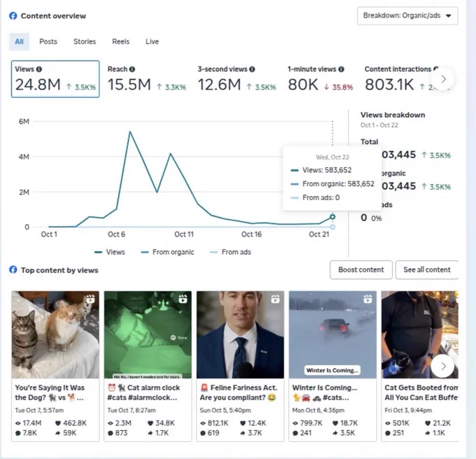Screen dimensions: 476x459
Task: Click the comment icon showing 241
Action: (x=295, y=433)
